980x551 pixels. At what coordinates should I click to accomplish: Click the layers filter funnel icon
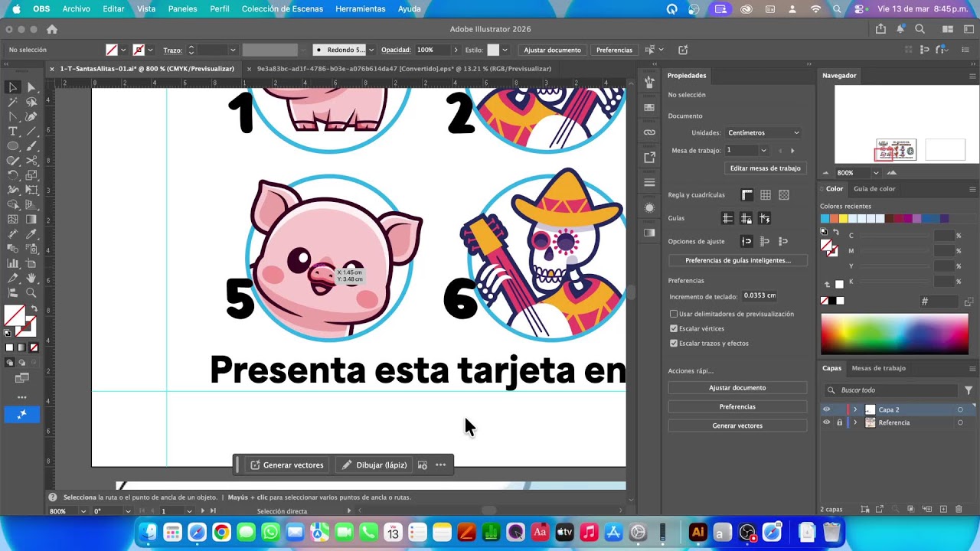969,390
